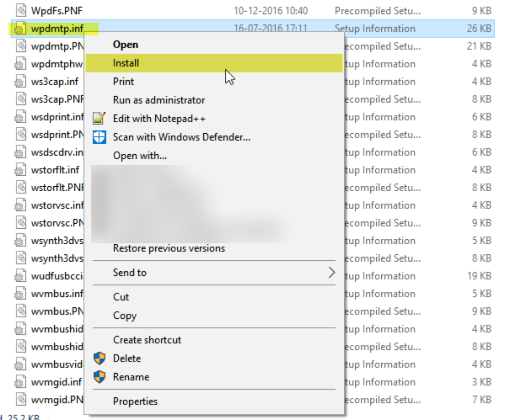This screenshot has width=505, height=420.
Task: Select the wpdmtp.PNF file name
Action: (57, 46)
